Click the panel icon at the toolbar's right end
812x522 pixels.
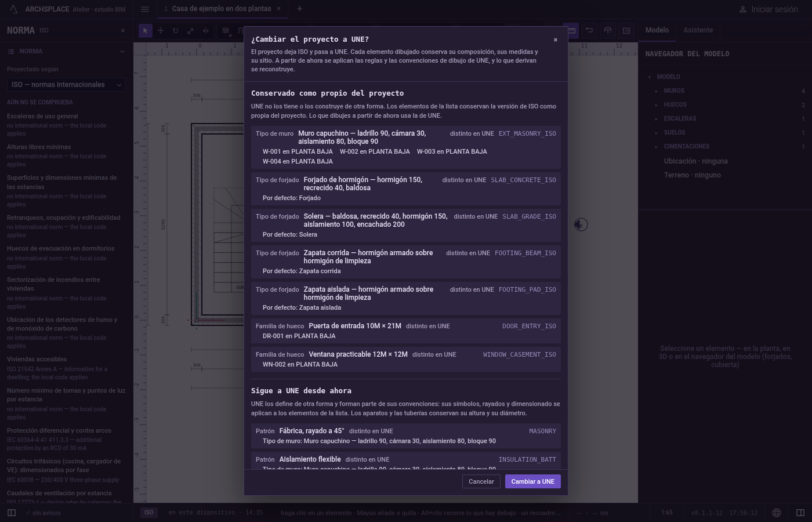pos(626,31)
